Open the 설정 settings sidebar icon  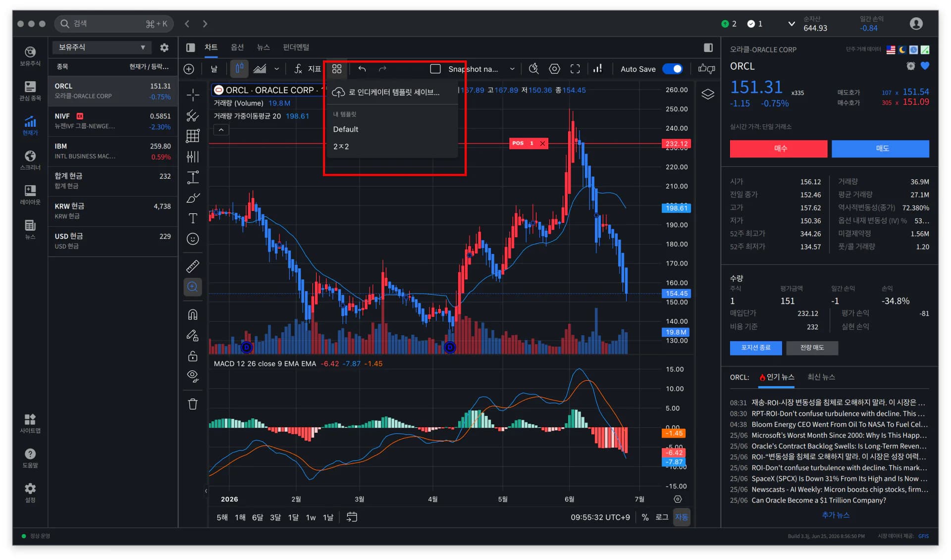pos(30,493)
